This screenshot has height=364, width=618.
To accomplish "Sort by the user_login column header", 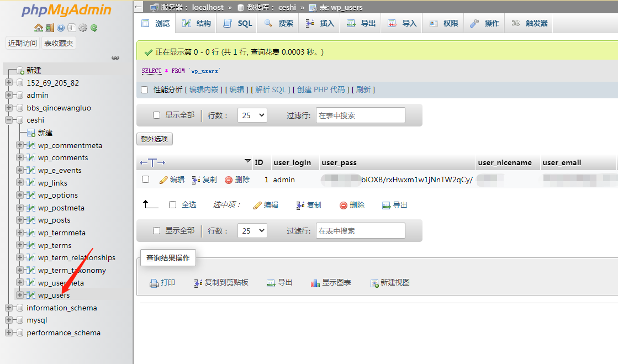I will 292,162.
